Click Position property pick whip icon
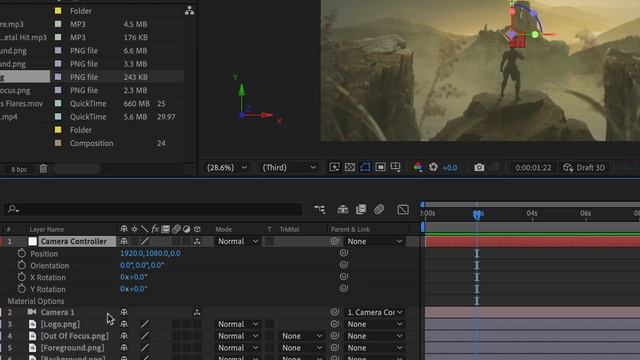The width and height of the screenshot is (640, 360). click(344, 253)
